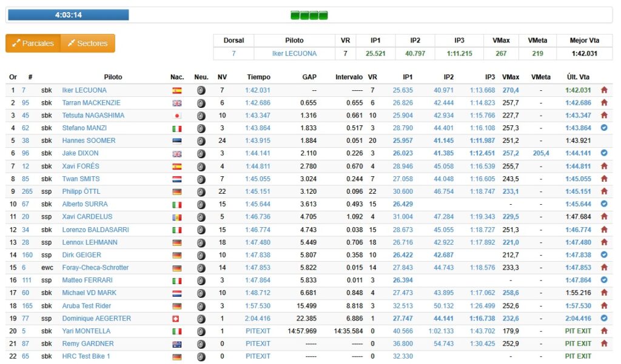Click the Australian flag in Remy Gardner's row

pos(177,343)
